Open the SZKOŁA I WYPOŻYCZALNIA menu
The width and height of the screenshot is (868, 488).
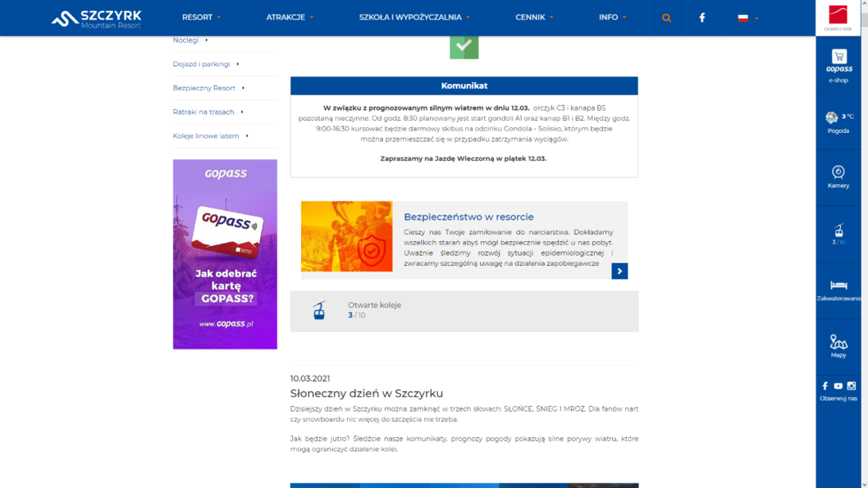tap(414, 18)
